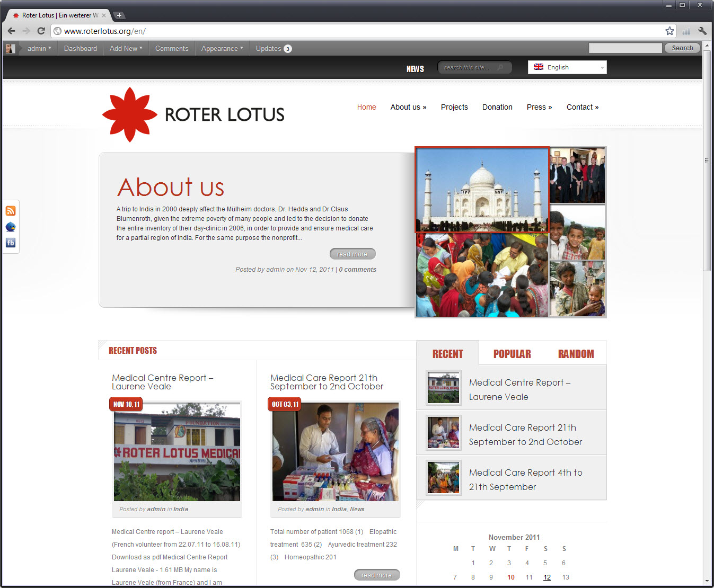Select the Taj Mahal slider thumbnail

[482, 190]
